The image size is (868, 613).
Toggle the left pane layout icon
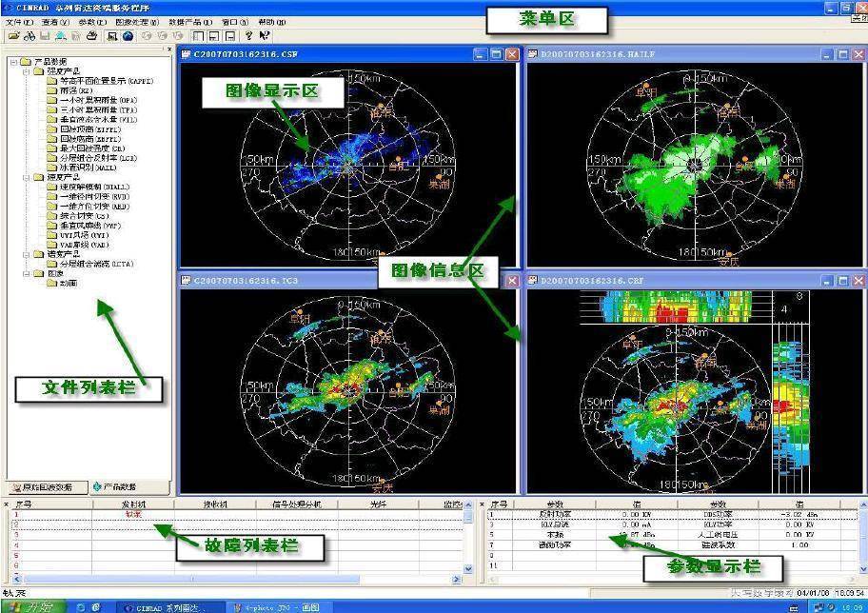199,36
